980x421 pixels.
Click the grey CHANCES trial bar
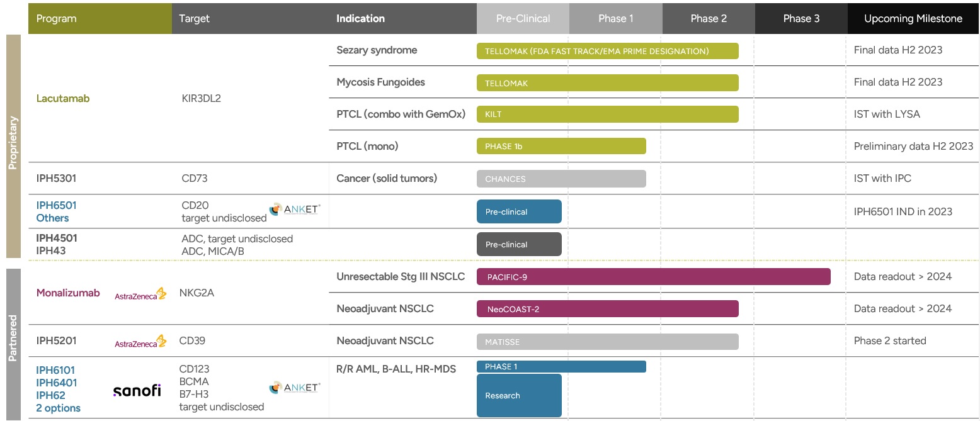coord(561,179)
